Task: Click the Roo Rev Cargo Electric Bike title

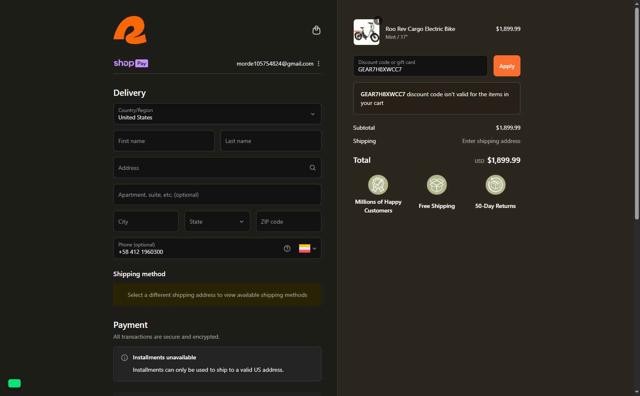Action: click(420, 29)
